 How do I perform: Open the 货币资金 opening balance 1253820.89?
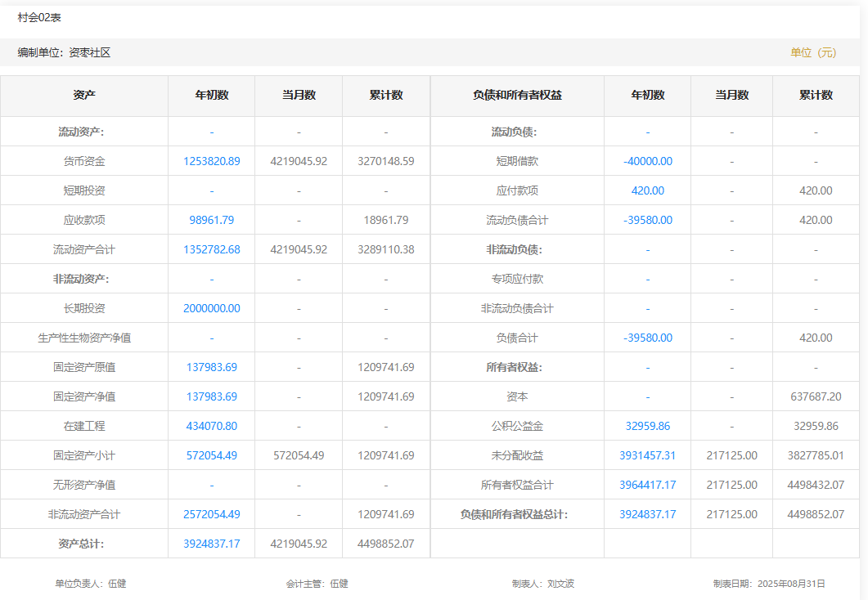coord(211,161)
